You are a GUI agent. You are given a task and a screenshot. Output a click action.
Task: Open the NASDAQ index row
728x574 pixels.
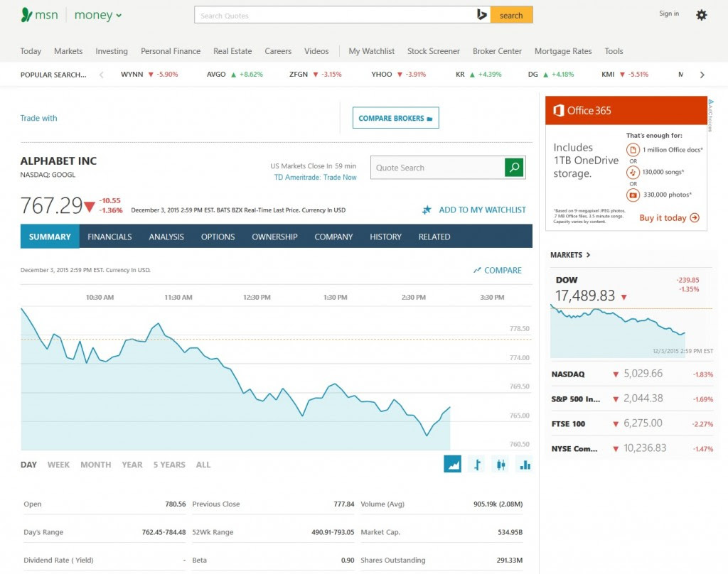pos(631,374)
